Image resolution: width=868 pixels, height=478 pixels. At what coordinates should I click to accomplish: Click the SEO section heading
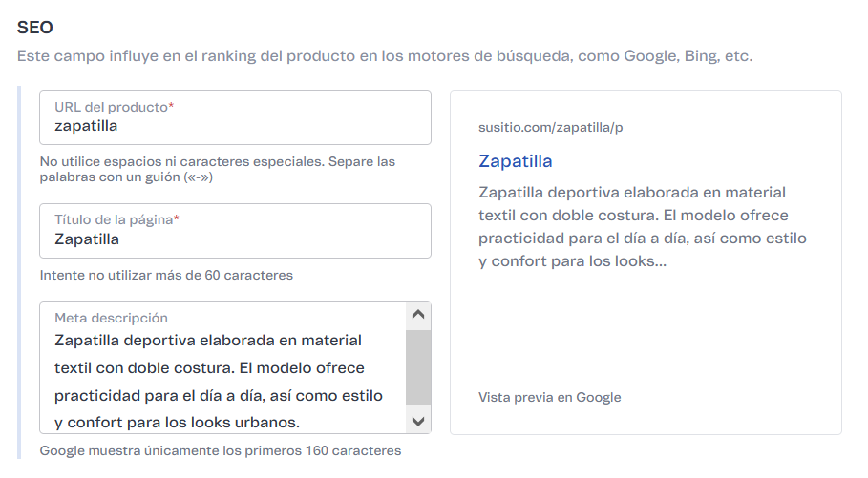pyautogui.click(x=33, y=29)
